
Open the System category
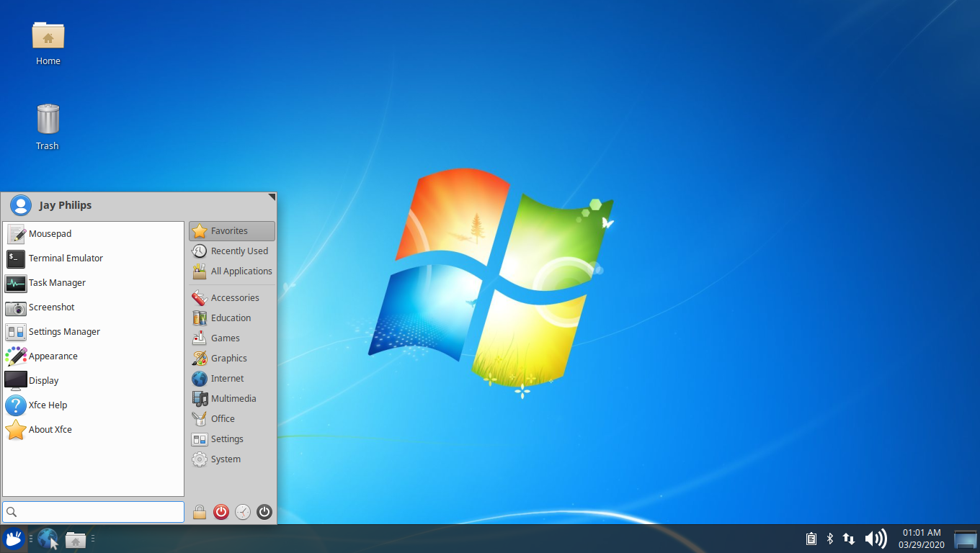click(x=232, y=459)
